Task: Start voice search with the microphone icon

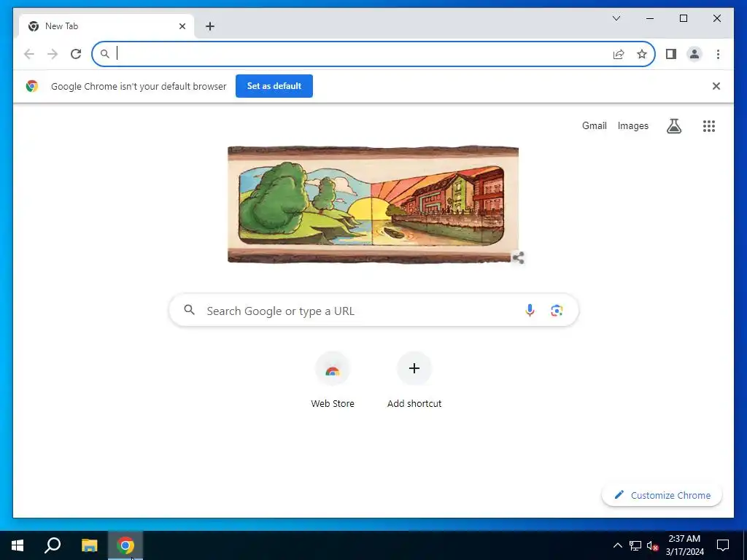Action: pyautogui.click(x=530, y=311)
